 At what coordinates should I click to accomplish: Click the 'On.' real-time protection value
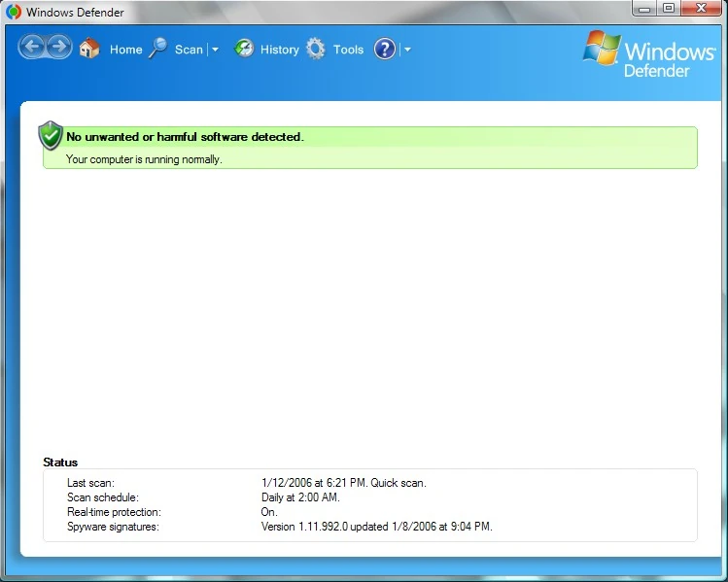(269, 512)
